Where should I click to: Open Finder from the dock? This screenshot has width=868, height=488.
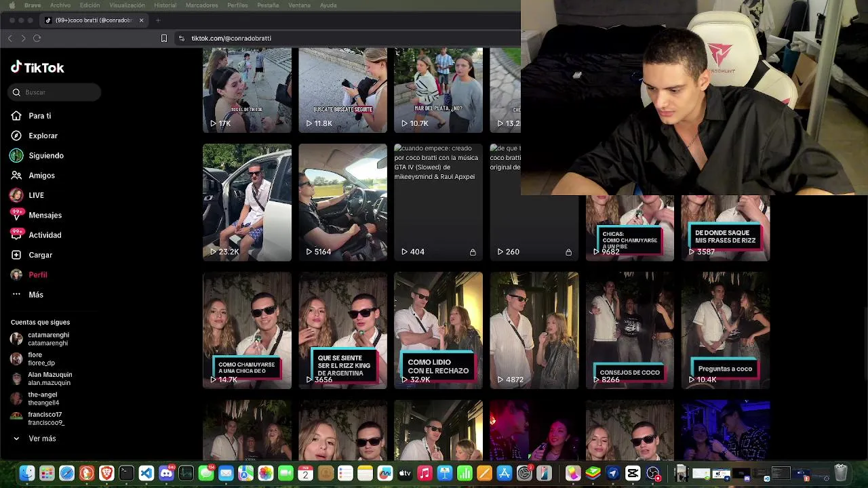pos(27,473)
